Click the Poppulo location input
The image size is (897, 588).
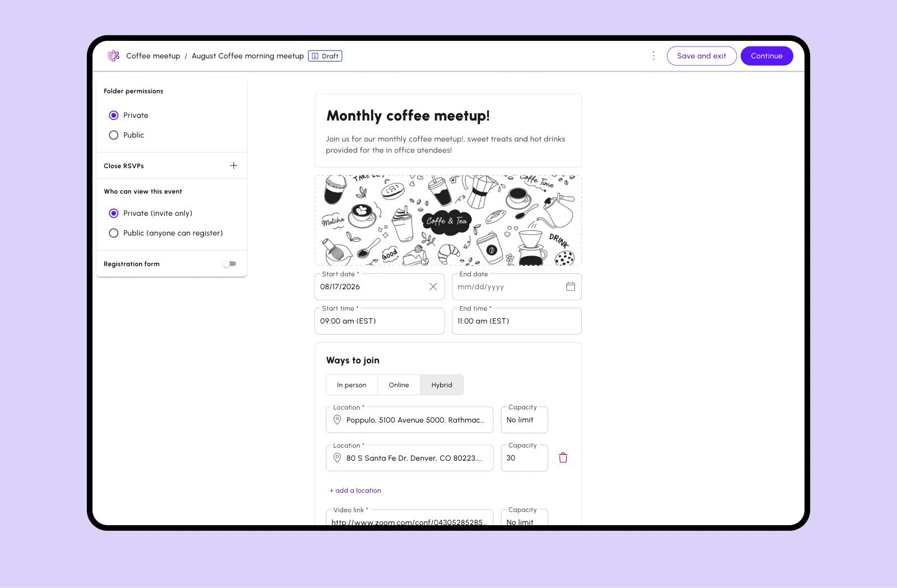pos(410,420)
